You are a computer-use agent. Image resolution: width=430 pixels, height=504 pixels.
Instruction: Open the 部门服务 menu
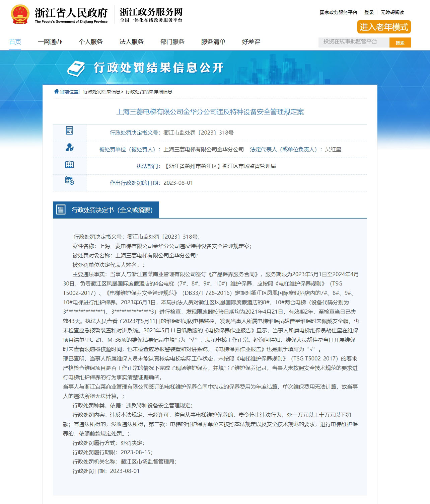click(172, 42)
